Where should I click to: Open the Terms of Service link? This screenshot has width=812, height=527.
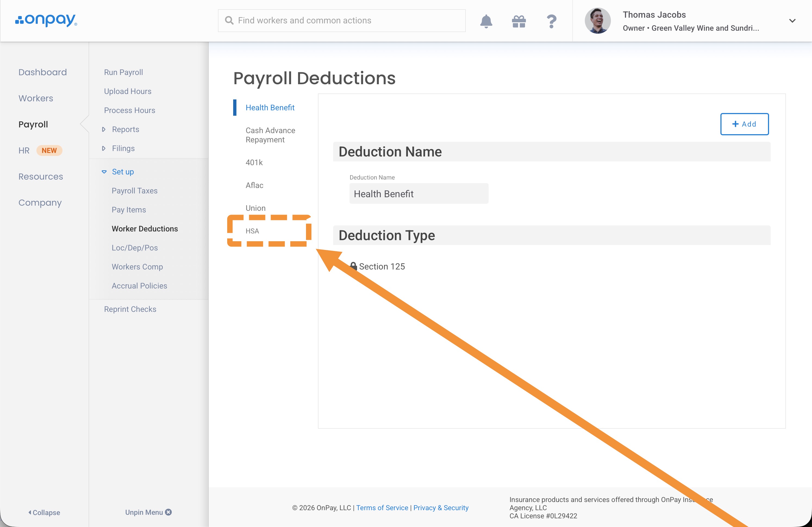click(382, 507)
